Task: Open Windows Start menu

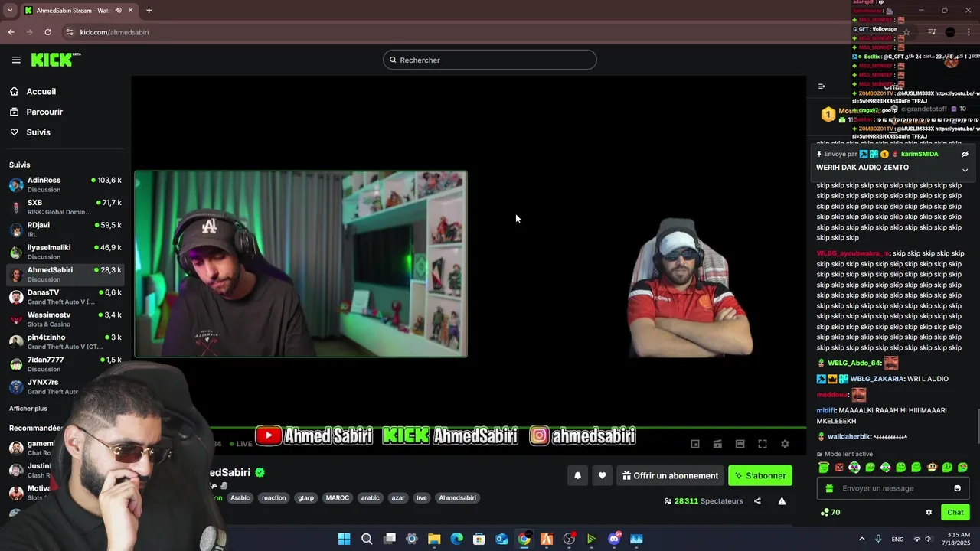Action: click(x=345, y=539)
